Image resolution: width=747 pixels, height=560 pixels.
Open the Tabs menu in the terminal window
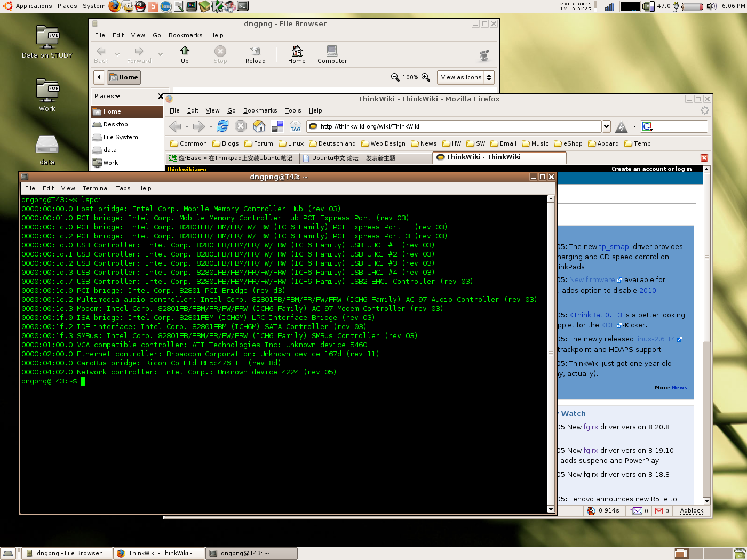(123, 188)
